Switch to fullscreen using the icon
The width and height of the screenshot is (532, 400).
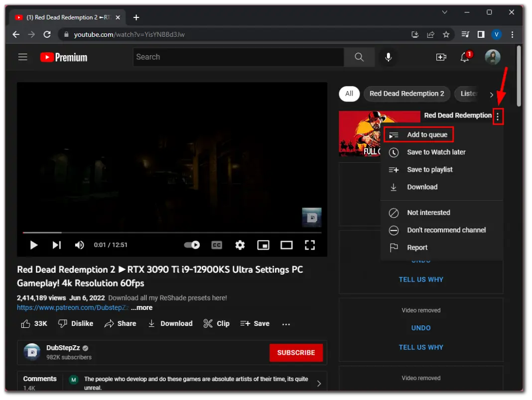coord(310,245)
